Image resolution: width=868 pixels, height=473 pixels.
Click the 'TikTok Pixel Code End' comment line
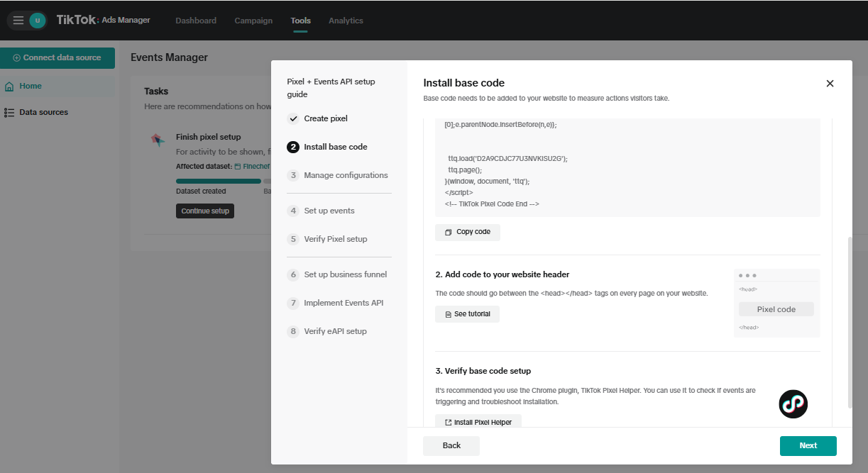(x=492, y=204)
